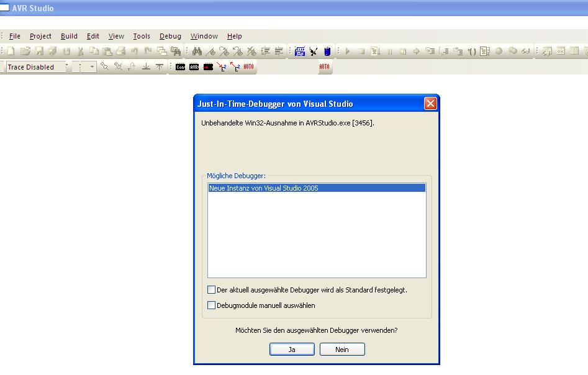Click the black crossed-tools icon before the battery
Screen dimensions: 588x375
click(314, 52)
